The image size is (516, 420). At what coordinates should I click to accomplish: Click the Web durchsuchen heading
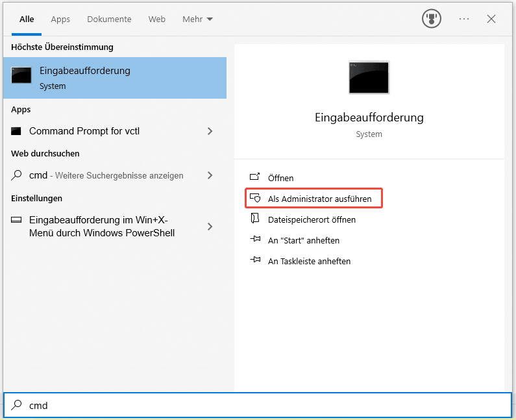pyautogui.click(x=45, y=153)
